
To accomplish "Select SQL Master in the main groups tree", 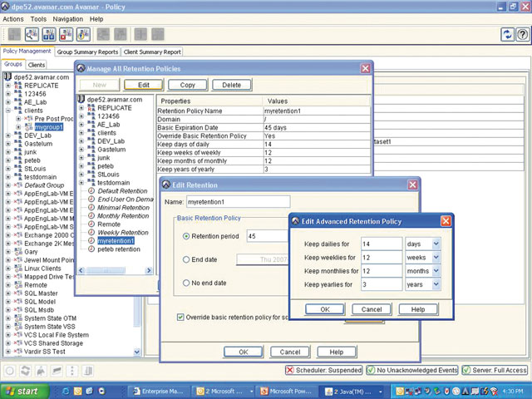I will pyautogui.click(x=41, y=293).
